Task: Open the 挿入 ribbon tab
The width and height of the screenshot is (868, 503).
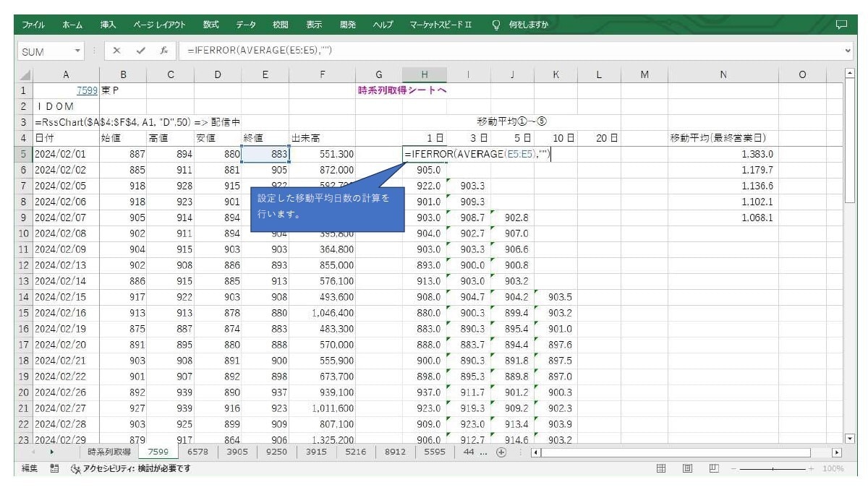Action: point(108,24)
